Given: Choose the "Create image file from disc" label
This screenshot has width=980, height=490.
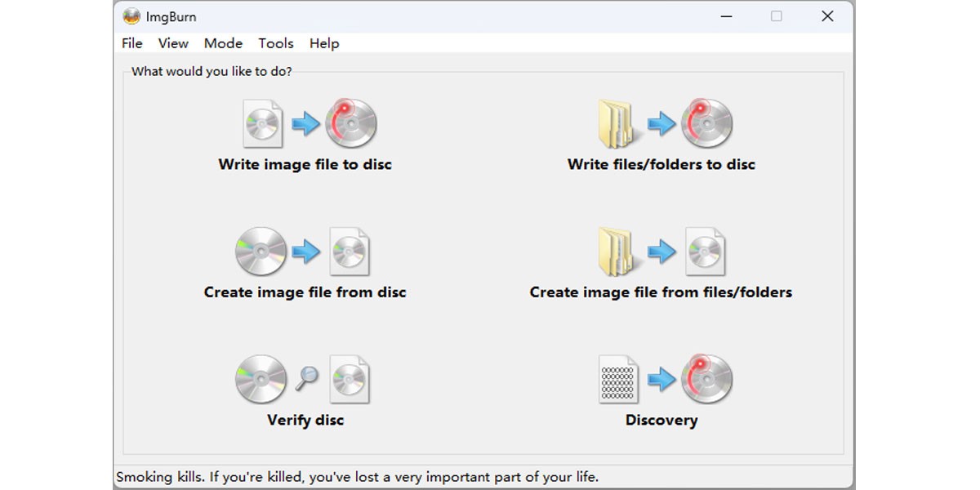Looking at the screenshot, I should pos(305,292).
